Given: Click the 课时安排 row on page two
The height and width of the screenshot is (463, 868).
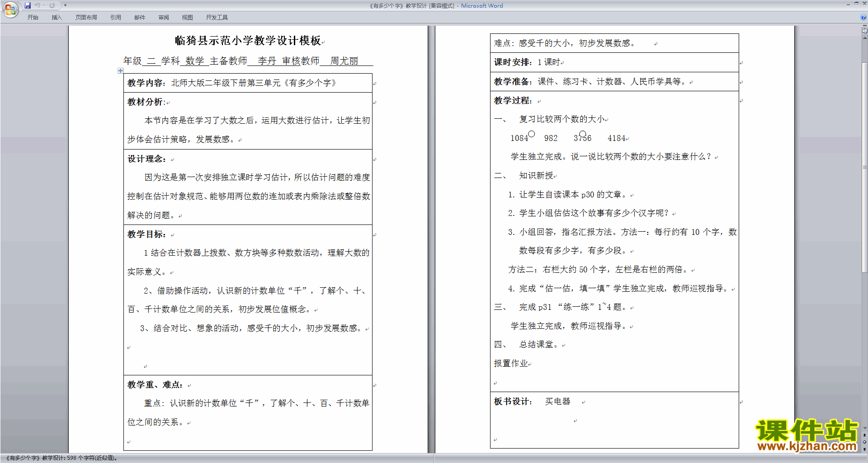Looking at the screenshot, I should [614, 62].
